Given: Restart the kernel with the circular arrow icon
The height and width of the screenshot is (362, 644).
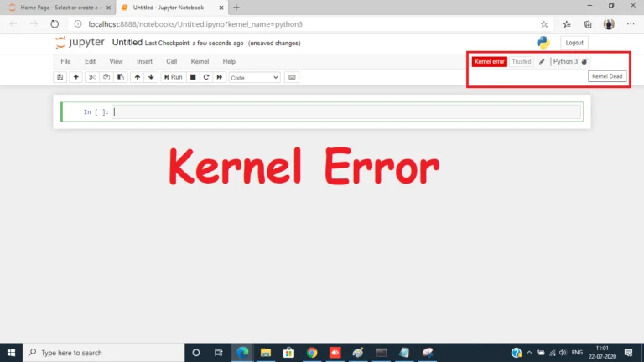Looking at the screenshot, I should pyautogui.click(x=205, y=77).
